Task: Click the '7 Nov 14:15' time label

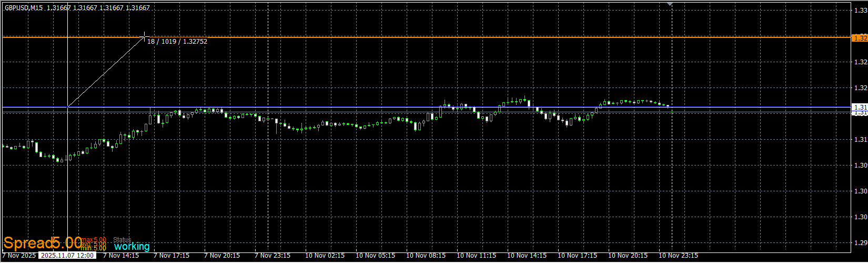Action: (121, 256)
